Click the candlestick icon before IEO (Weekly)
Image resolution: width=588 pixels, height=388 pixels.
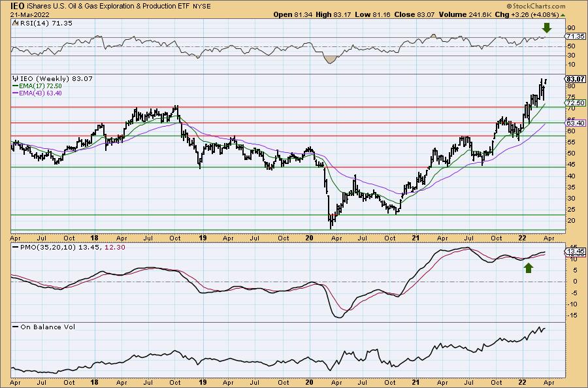(x=16, y=79)
